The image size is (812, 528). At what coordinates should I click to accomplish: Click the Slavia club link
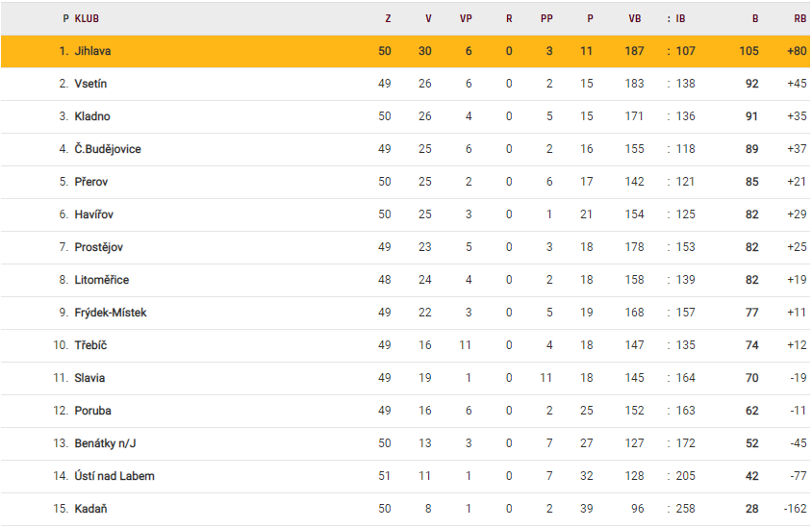coord(89,378)
